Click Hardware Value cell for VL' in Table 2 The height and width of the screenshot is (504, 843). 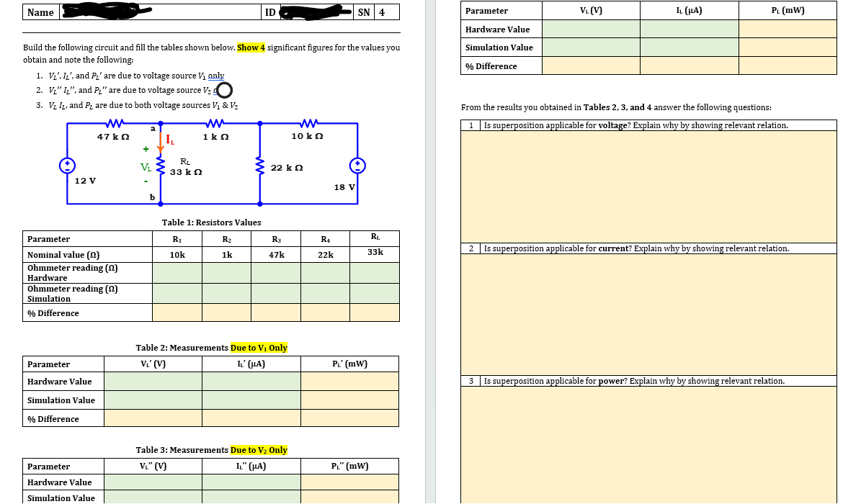153,382
